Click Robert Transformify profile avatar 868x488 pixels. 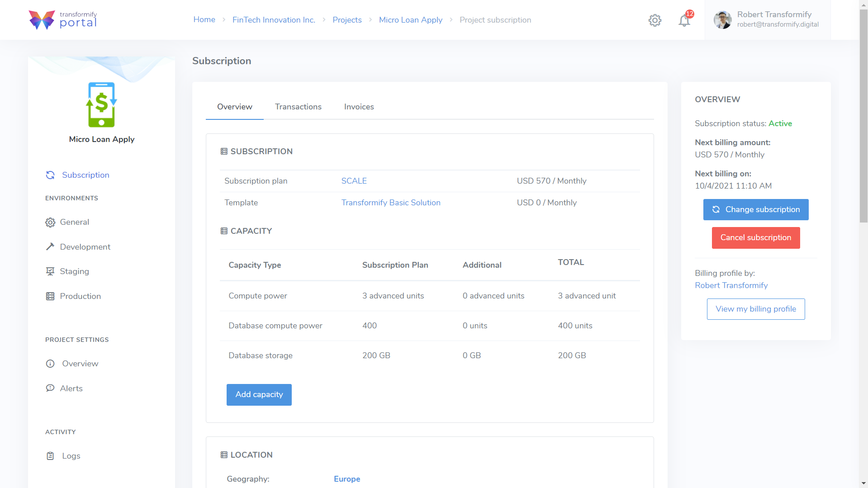click(x=722, y=20)
